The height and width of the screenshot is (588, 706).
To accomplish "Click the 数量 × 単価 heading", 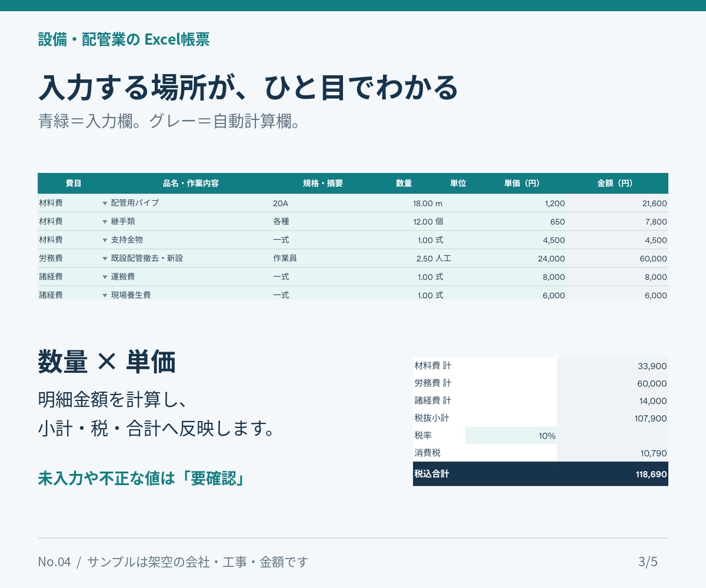I will coord(106,362).
